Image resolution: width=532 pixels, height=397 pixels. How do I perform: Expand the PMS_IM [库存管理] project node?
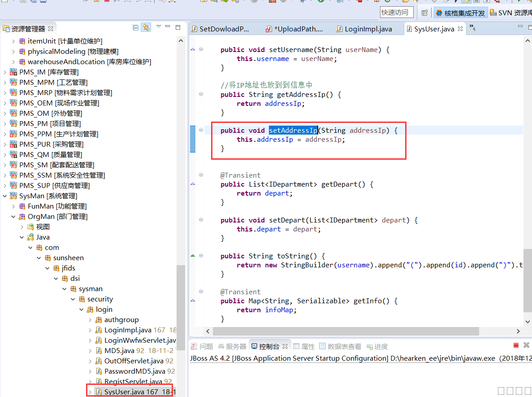4,72
